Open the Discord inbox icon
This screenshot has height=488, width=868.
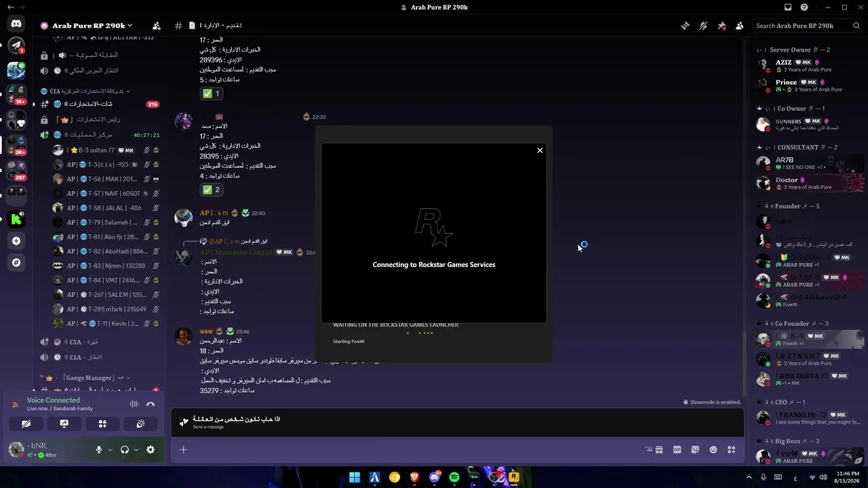(788, 7)
